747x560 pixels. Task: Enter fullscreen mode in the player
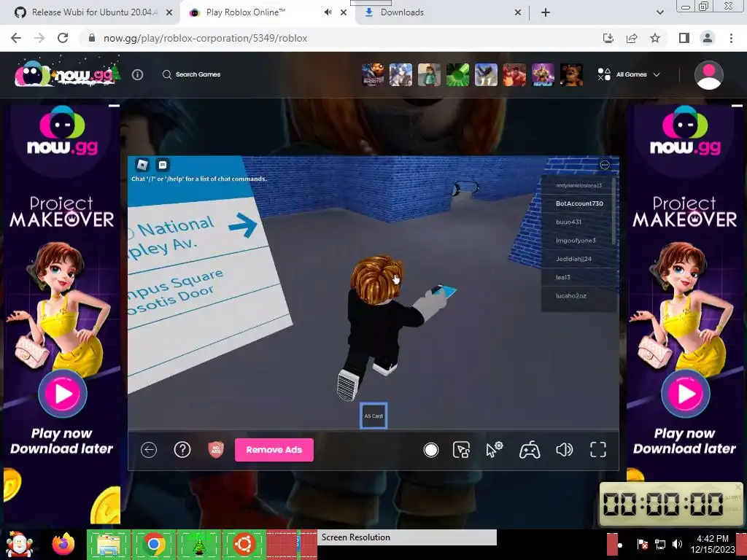[598, 449]
